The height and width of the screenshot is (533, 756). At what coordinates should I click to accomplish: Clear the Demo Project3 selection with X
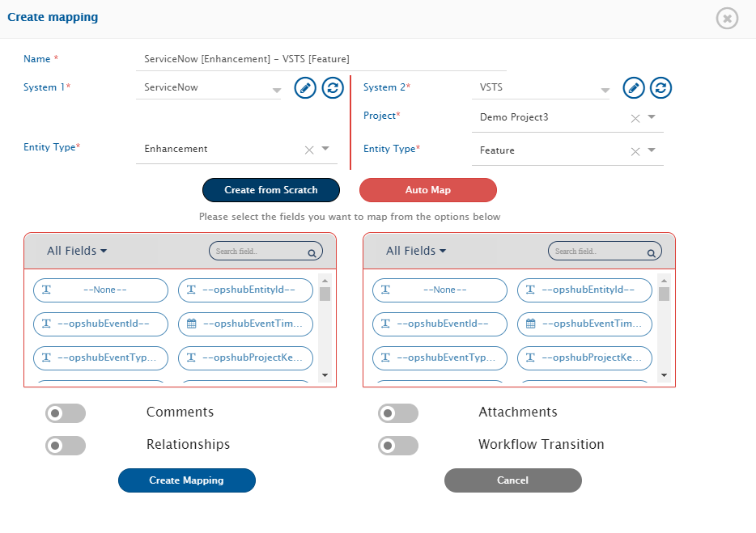(635, 118)
